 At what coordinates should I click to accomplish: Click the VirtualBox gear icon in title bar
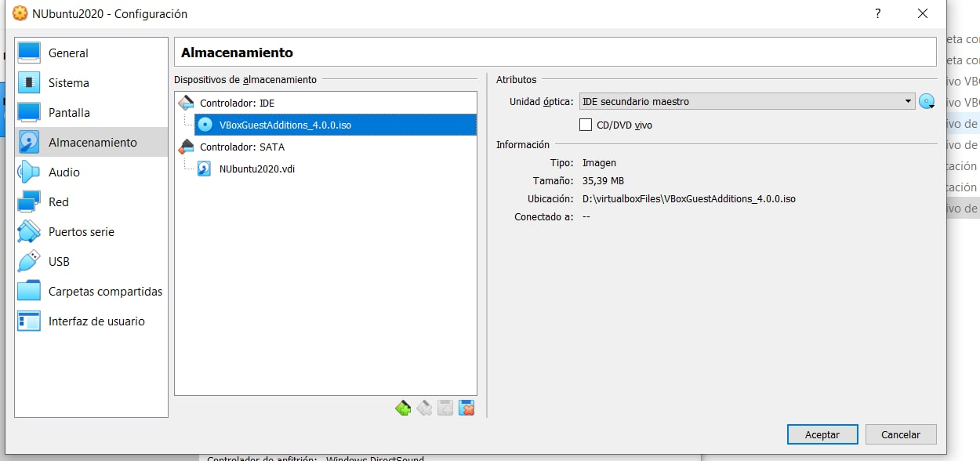pos(20,13)
